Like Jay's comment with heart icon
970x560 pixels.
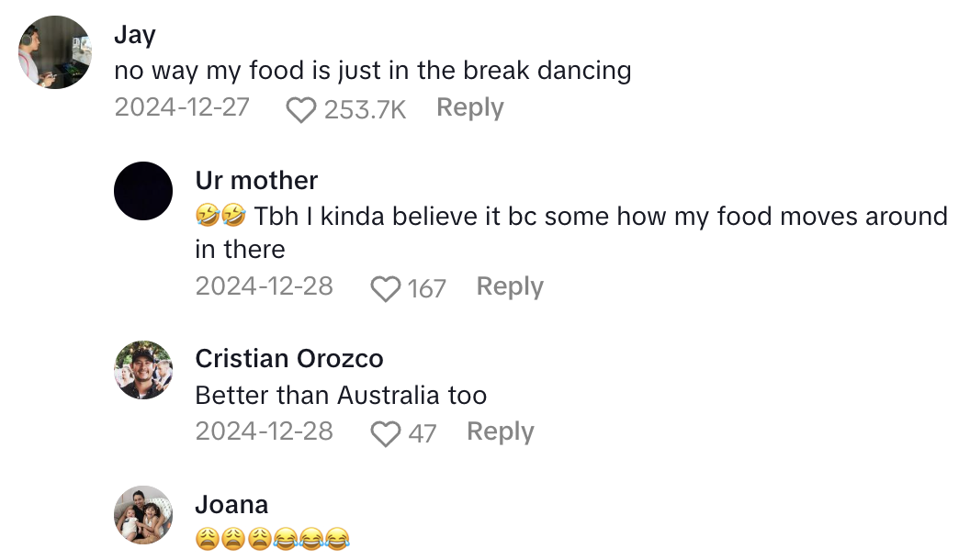pos(300,110)
